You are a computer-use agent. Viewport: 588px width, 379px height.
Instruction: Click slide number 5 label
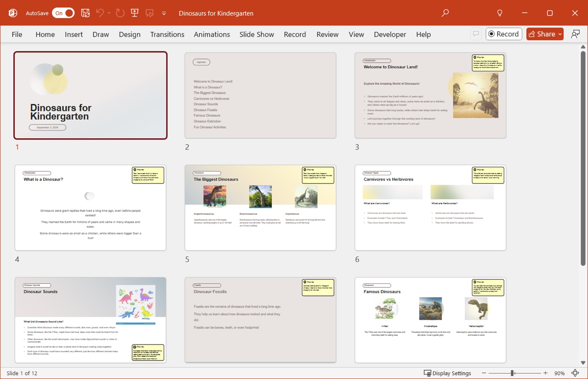pos(187,259)
